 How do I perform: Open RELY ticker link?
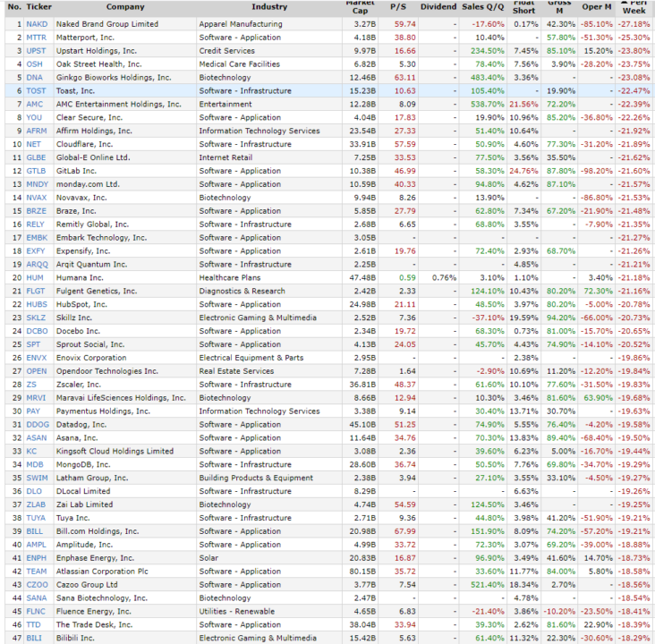coord(35,225)
